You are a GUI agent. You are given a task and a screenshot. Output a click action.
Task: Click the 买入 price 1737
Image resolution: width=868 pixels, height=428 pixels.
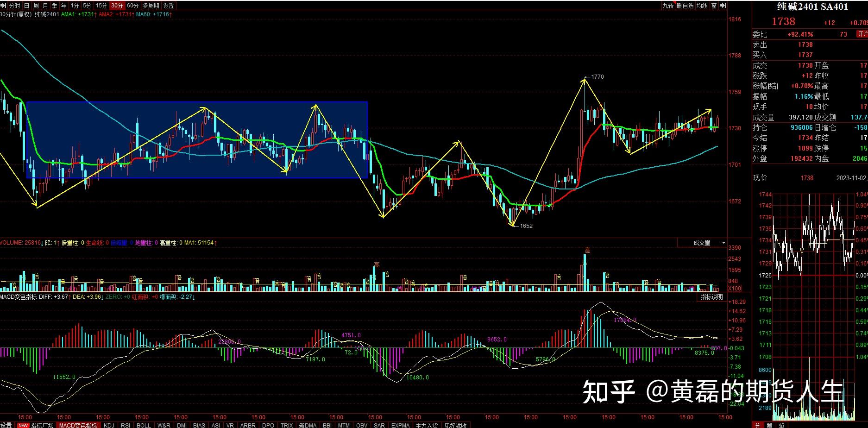pyautogui.click(x=805, y=55)
